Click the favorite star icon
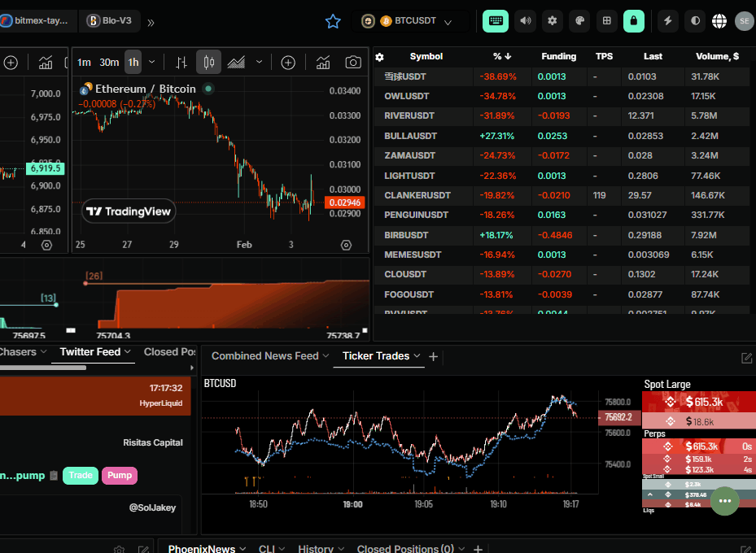The image size is (756, 553). (333, 21)
